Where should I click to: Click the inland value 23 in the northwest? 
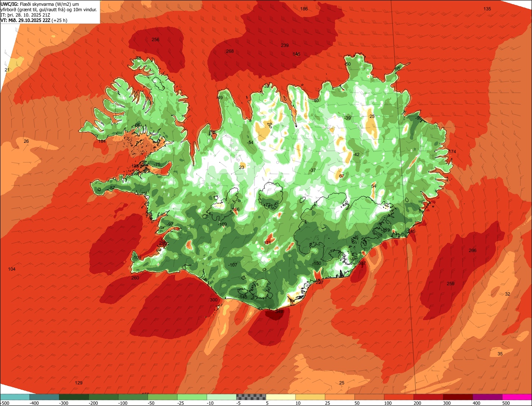click(242, 168)
